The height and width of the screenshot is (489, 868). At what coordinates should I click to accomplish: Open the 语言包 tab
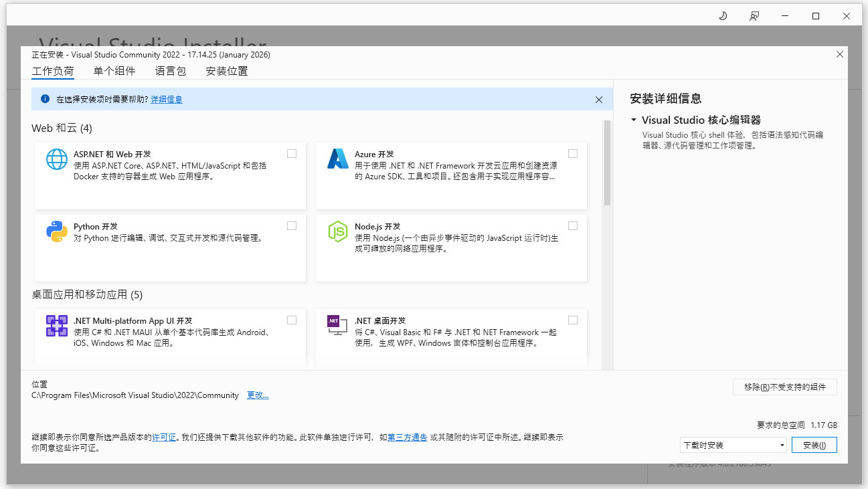(170, 71)
